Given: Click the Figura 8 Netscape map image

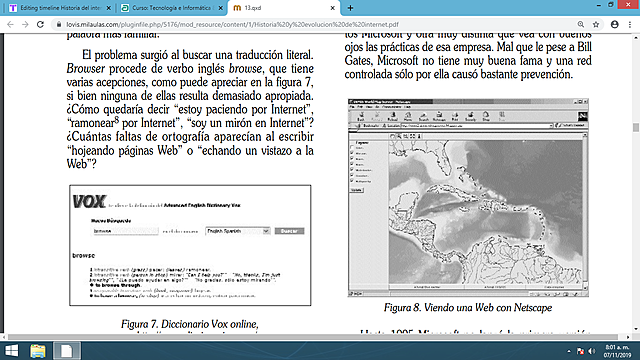Looking at the screenshot, I should click(468, 198).
